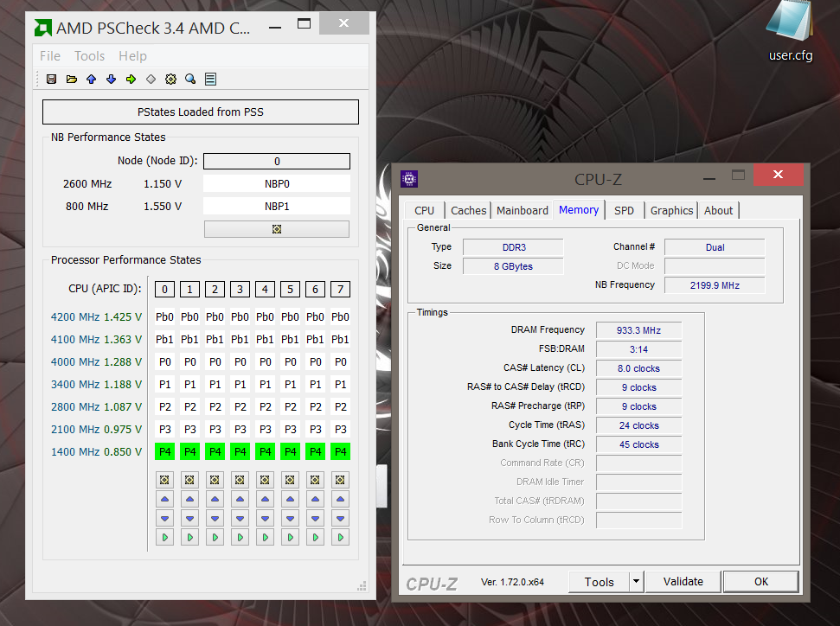Click the blue up arrow toolbar icon
840x626 pixels.
[91, 80]
